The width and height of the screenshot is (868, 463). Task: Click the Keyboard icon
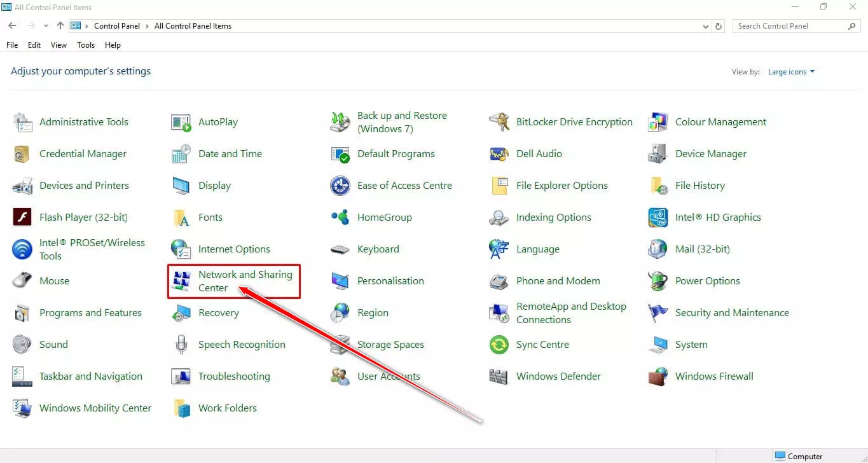click(340, 249)
